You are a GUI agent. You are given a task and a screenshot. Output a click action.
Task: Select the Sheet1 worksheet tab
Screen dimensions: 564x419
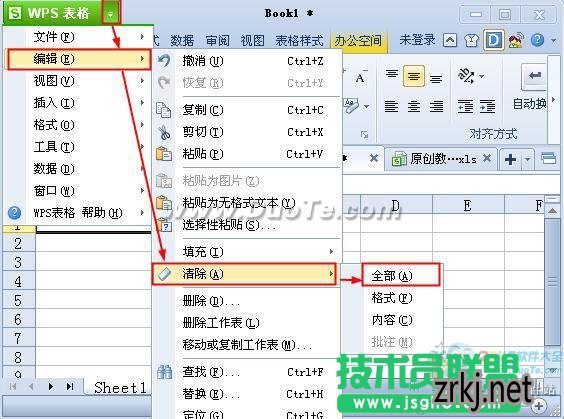(x=120, y=388)
